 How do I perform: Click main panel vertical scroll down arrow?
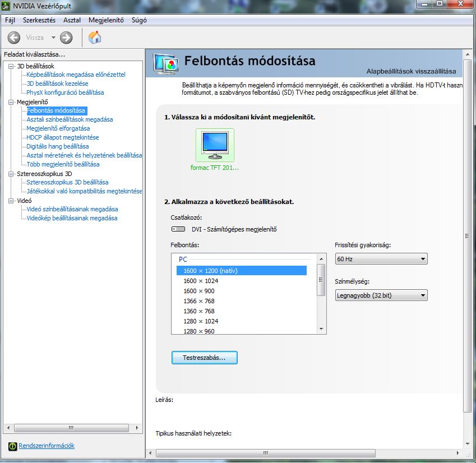click(x=468, y=444)
